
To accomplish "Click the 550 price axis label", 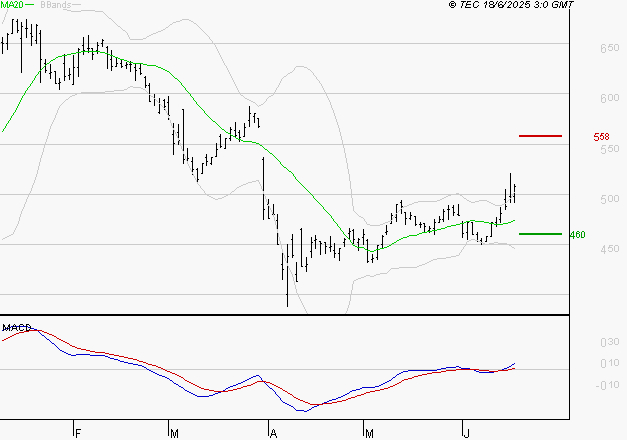I will coord(610,149).
